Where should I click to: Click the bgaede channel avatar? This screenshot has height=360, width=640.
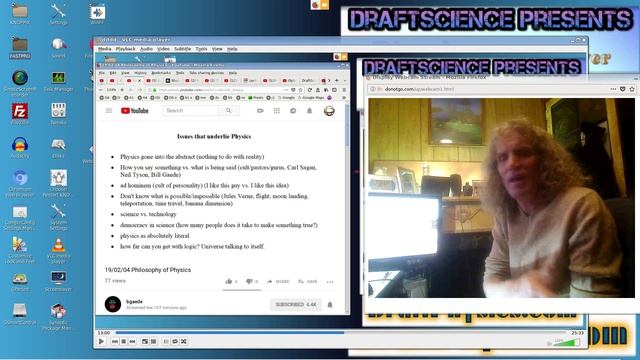pos(113,304)
